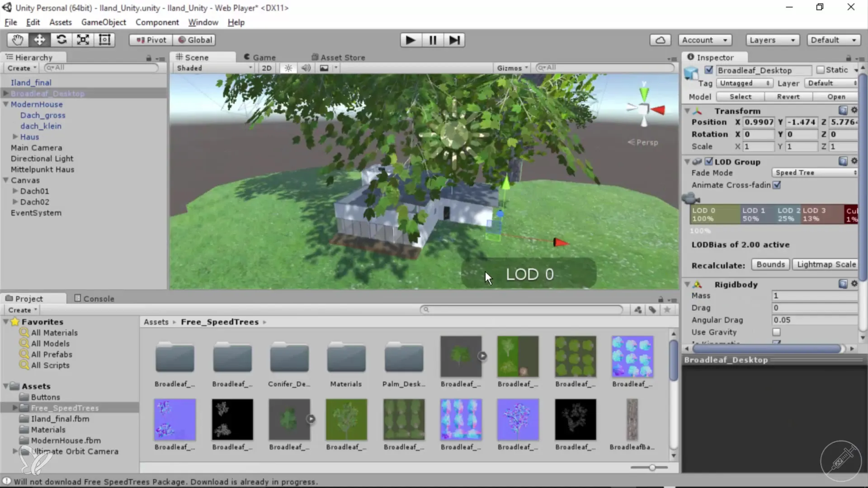Click the Inspector panel lock icon
Screen dimensions: 868x488
pos(849,58)
